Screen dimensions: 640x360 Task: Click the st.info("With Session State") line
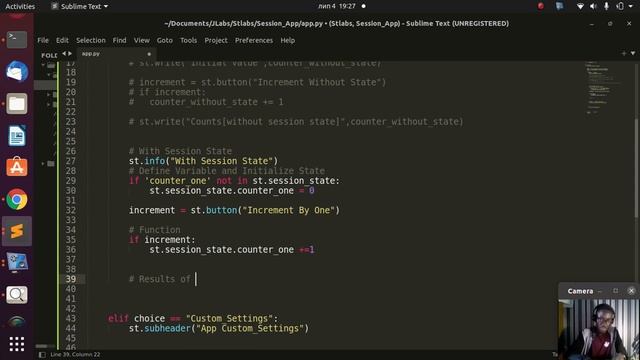pos(203,161)
